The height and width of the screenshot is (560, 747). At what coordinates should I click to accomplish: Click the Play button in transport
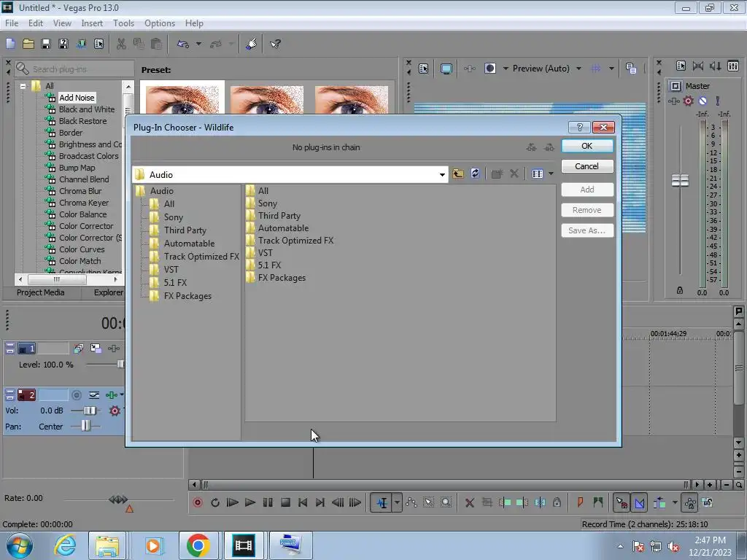[x=249, y=502]
